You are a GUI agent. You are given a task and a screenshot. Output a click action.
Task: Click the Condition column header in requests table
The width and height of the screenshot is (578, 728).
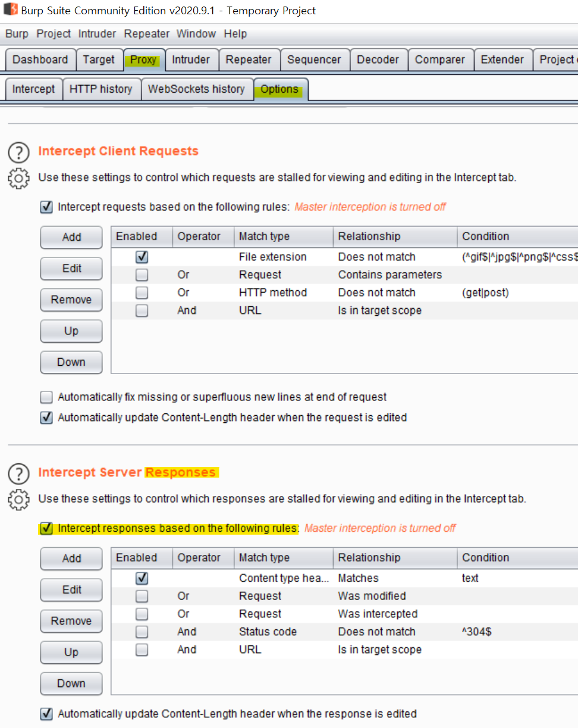(517, 236)
